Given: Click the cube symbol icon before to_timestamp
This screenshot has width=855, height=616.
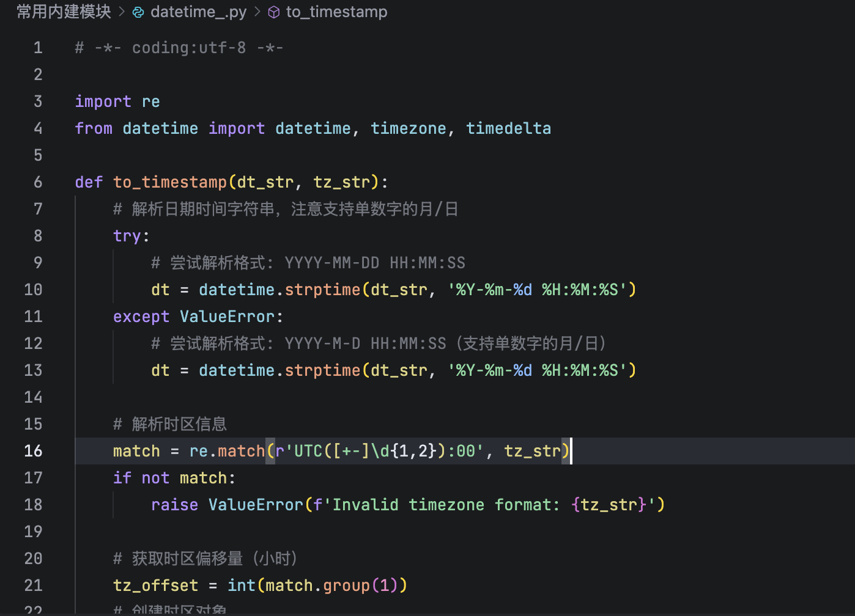Looking at the screenshot, I should coord(273,12).
